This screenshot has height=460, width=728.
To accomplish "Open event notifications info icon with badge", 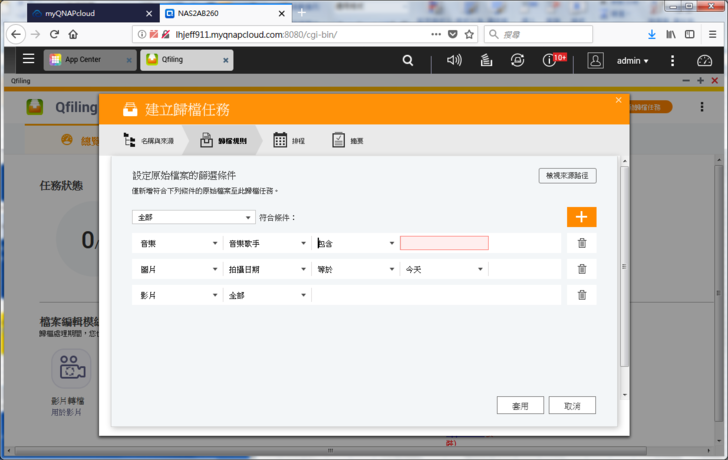I will tap(549, 60).
